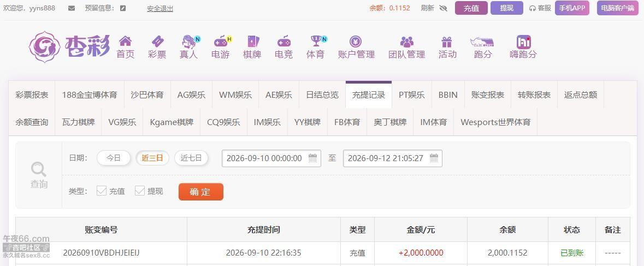Open the 活动 gift box icon

[447, 42]
